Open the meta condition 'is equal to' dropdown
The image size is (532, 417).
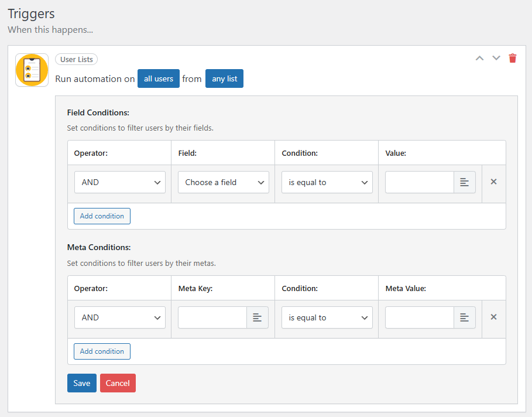(327, 317)
